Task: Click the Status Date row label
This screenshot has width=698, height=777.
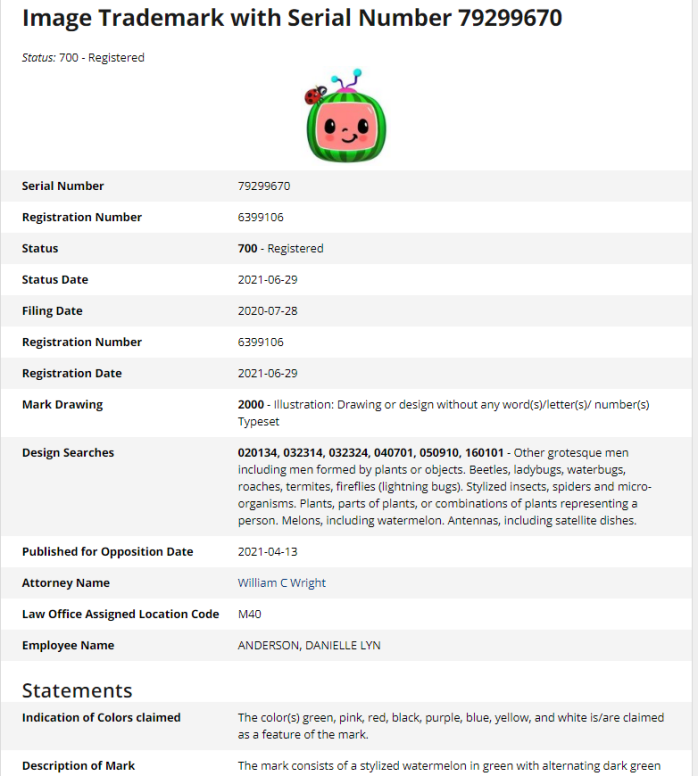Action: (x=55, y=279)
